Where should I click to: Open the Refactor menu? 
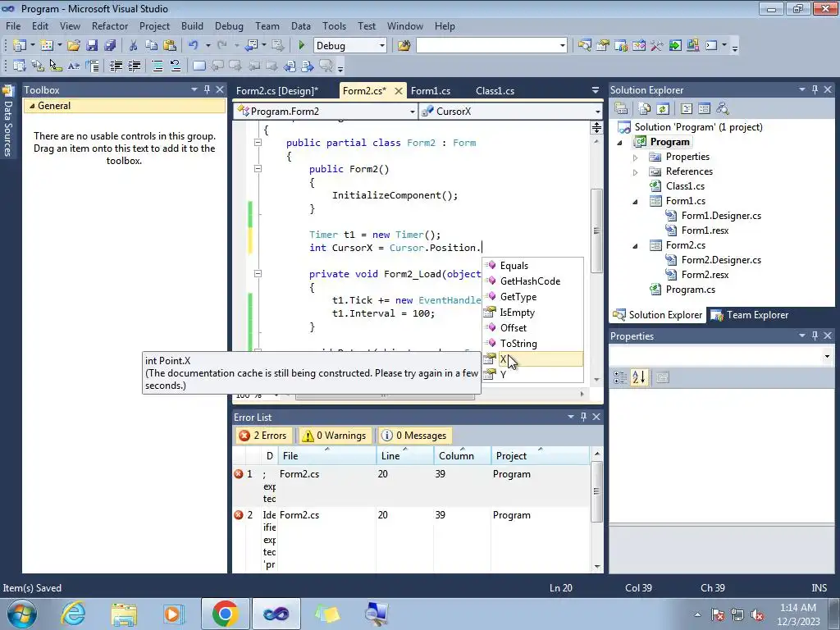point(110,25)
